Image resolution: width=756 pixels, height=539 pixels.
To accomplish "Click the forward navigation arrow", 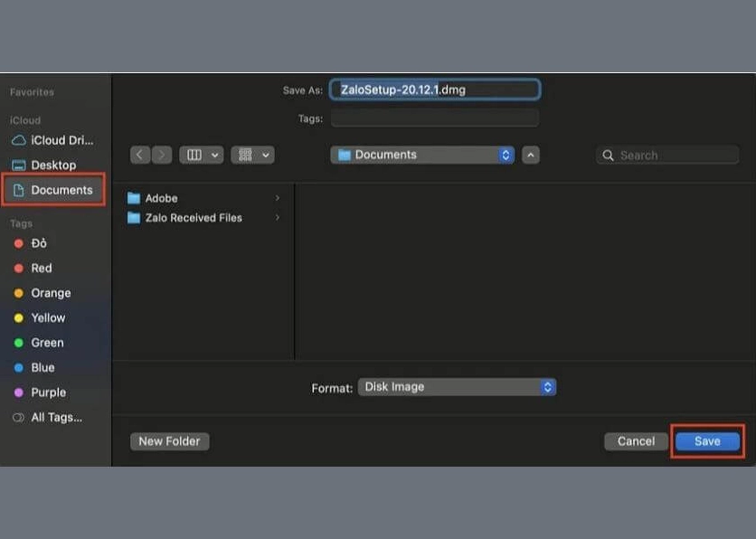I will (162, 155).
